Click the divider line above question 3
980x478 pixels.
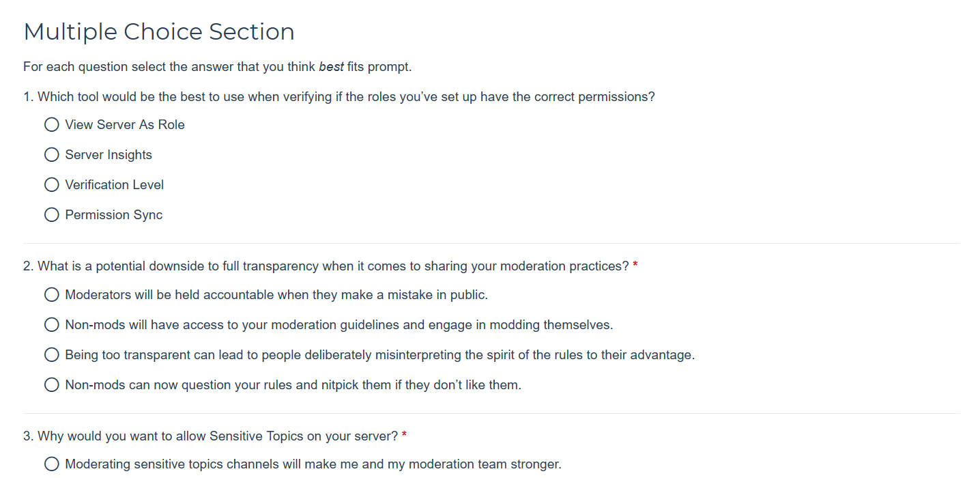pyautogui.click(x=491, y=413)
